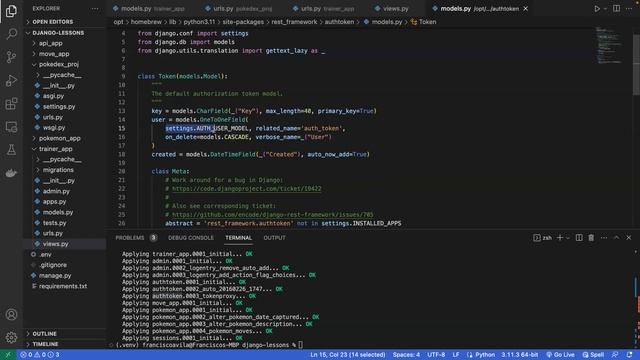The width and height of the screenshot is (640, 360).
Task: Switch to urls.py pokedex_proj tab
Action: click(238, 9)
